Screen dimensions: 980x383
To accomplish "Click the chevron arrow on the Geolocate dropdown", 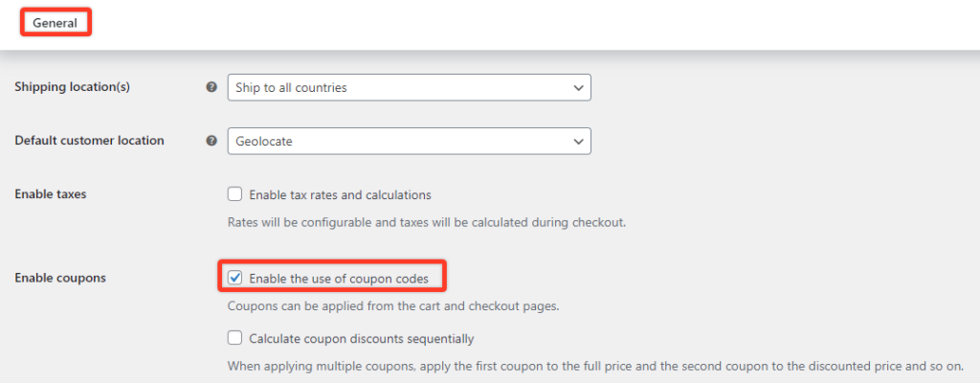I will tap(577, 141).
